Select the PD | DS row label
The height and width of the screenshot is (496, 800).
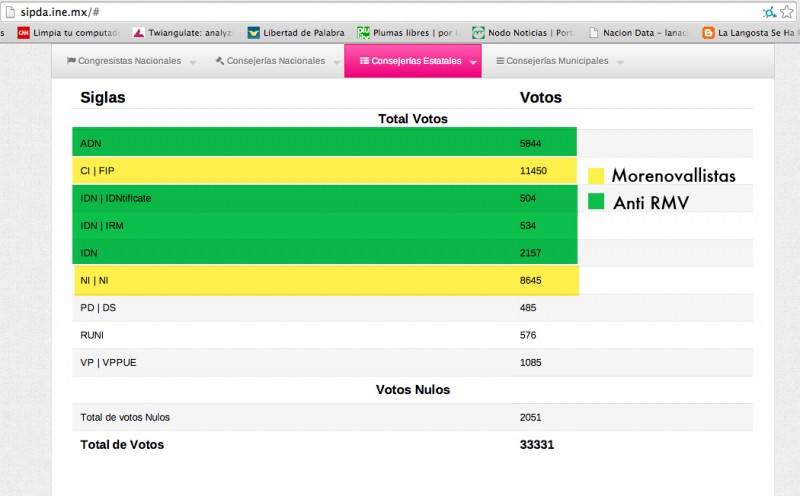(98, 308)
